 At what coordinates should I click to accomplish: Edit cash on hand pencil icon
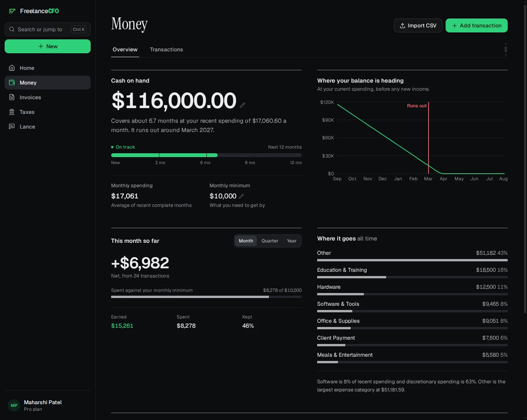pos(243,105)
